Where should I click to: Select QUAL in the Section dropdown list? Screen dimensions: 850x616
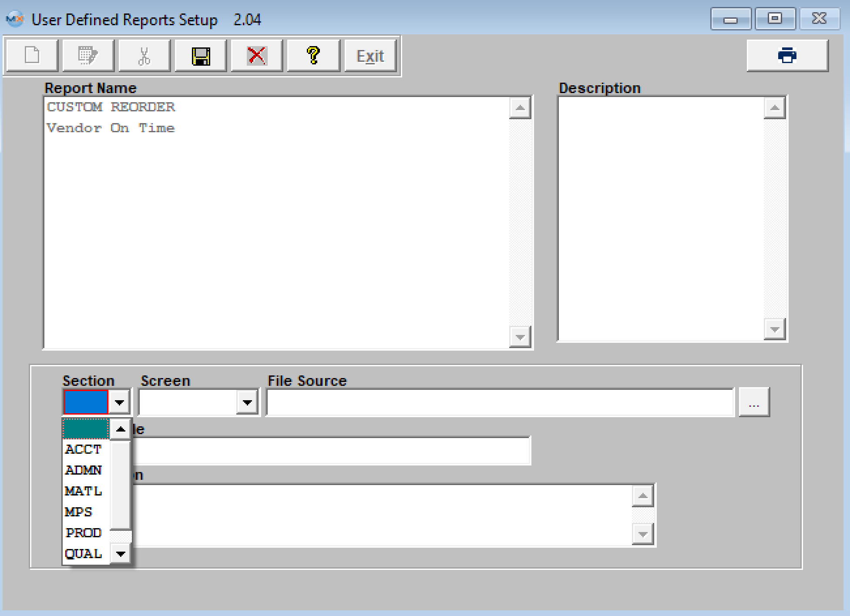point(83,554)
